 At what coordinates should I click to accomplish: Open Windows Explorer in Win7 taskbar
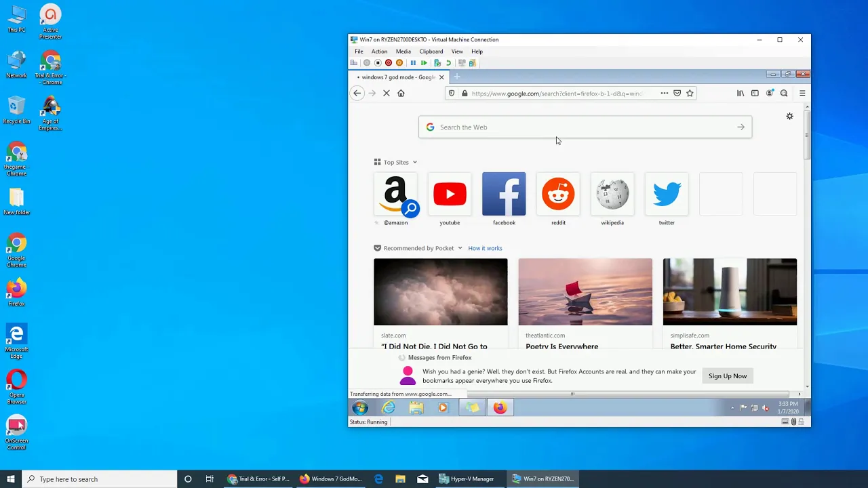coord(416,407)
